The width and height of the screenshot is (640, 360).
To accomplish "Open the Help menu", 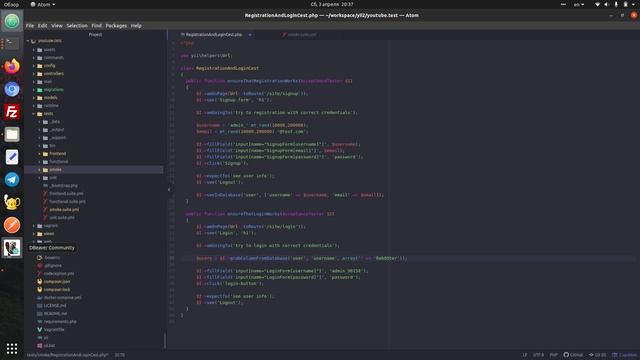I will (x=136, y=26).
